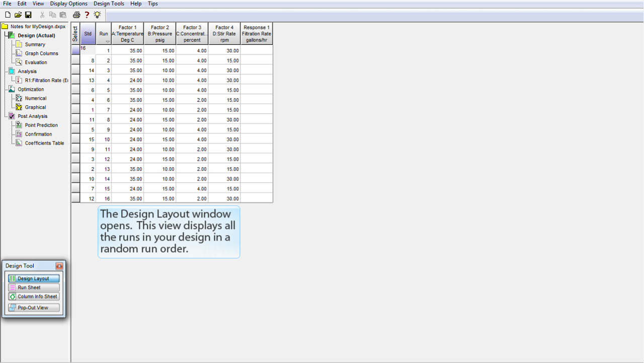Select Design Layout in the Design Tool panel
The image size is (644, 363).
pos(34,278)
